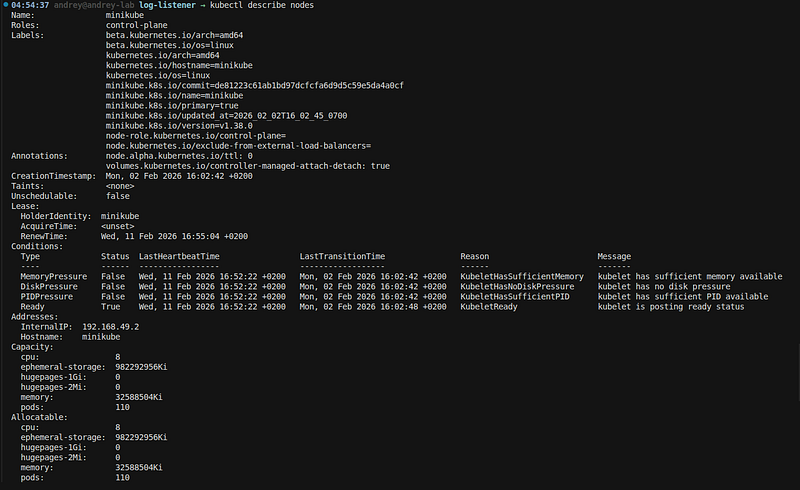800x490 pixels.
Task: Click the Ready condition's True status
Action: click(110, 307)
